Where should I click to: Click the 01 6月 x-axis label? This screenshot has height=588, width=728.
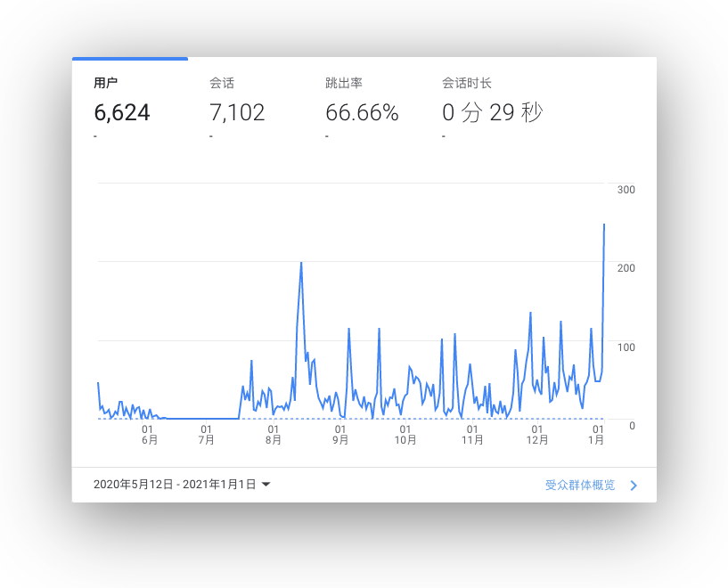[149, 434]
